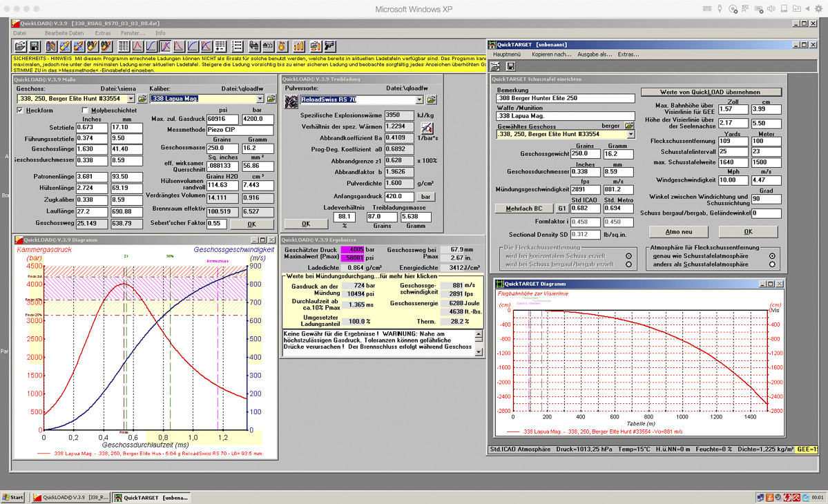Screen dimensions: 828x504
Task: Click the bar chart icon in QuickLOAD toolbar
Action: click(299, 46)
